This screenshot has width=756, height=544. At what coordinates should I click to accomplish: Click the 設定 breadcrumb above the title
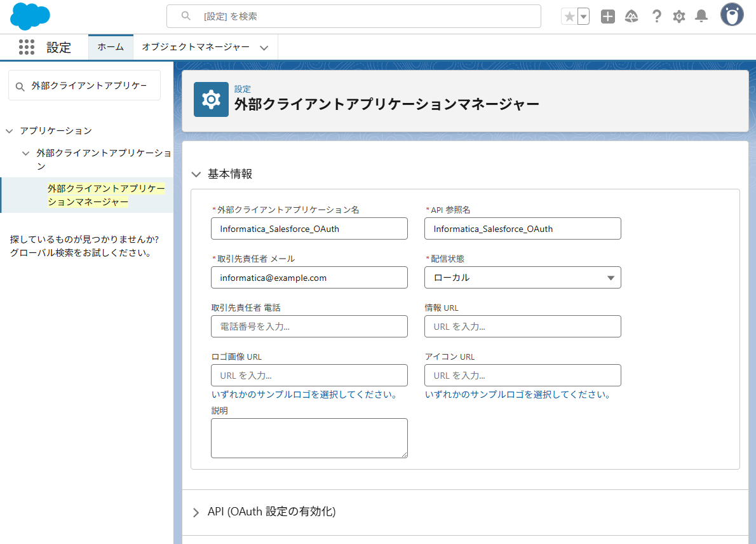(x=243, y=89)
